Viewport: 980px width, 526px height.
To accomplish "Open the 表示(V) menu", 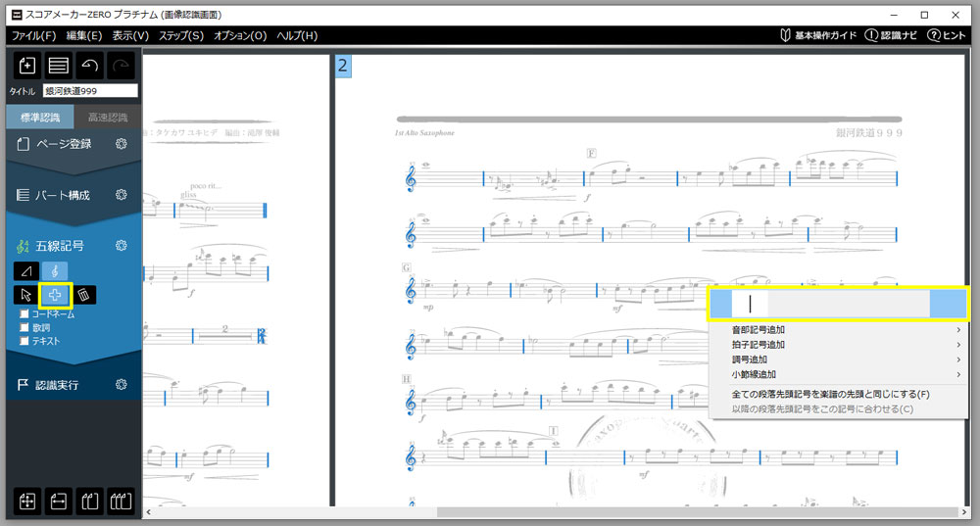I will 130,35.
